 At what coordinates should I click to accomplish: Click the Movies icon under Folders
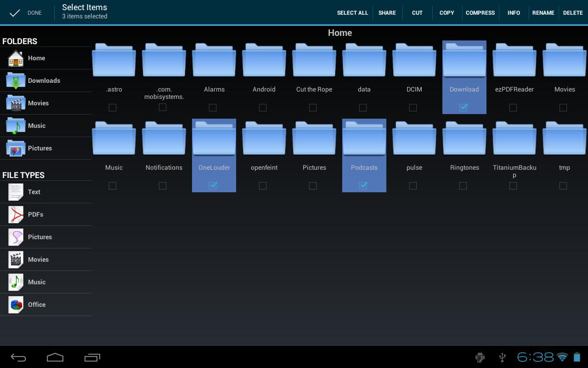click(16, 103)
